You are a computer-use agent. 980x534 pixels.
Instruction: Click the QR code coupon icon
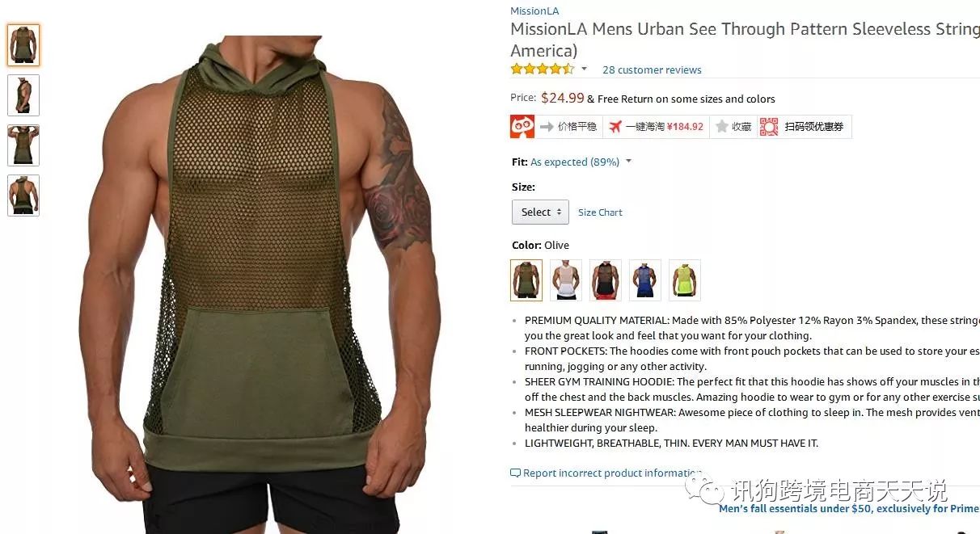click(769, 127)
